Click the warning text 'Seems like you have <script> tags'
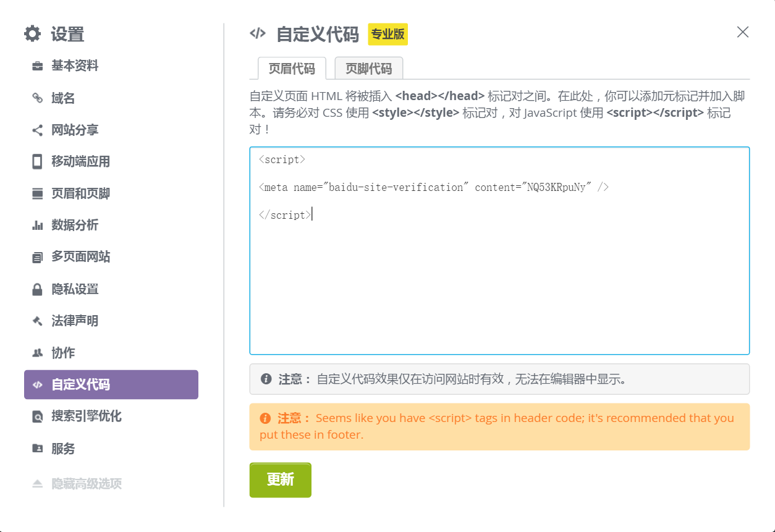 (497, 426)
